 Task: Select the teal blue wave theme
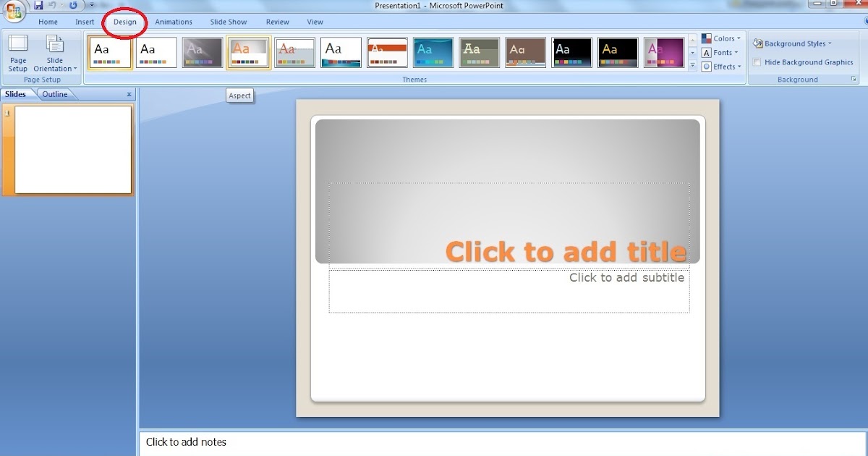[433, 53]
